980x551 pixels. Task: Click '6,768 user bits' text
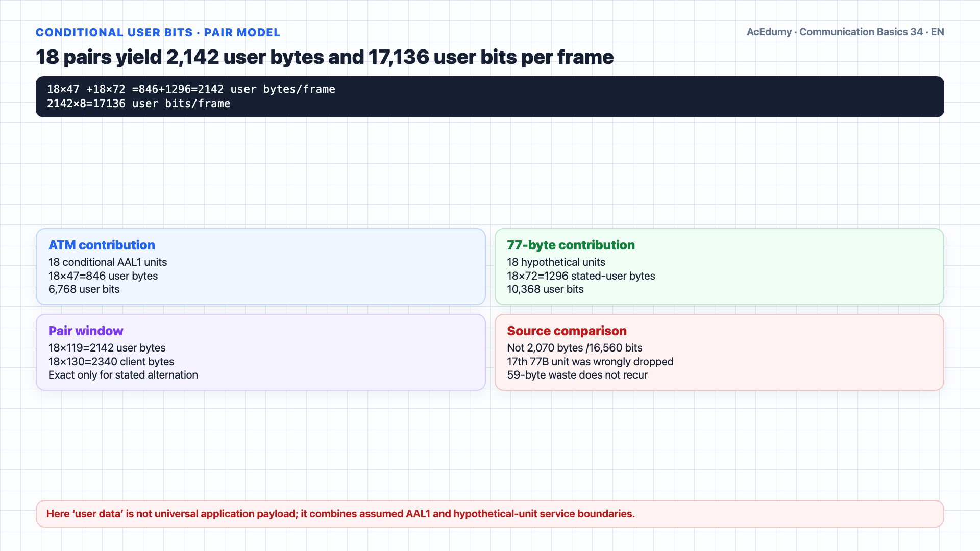coord(84,289)
